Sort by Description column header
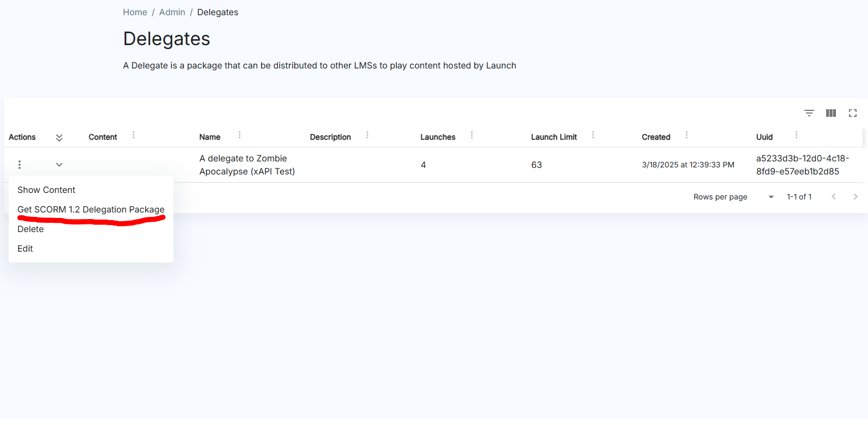Image resolution: width=868 pixels, height=425 pixels. pyautogui.click(x=330, y=137)
